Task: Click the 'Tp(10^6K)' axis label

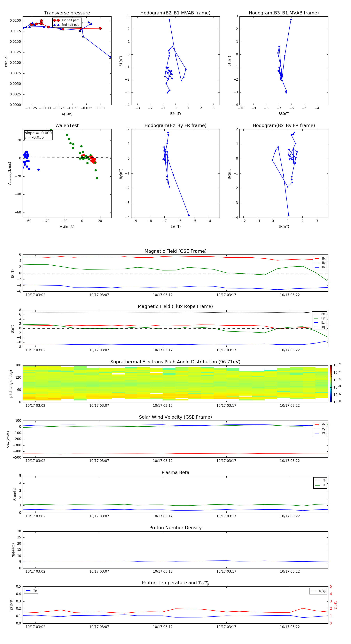Action: point(11,605)
